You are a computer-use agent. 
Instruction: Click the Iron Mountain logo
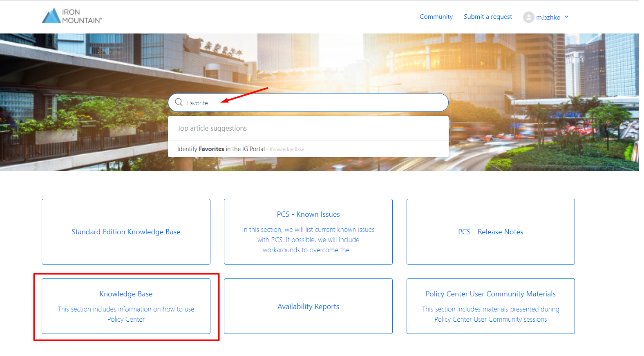click(72, 16)
